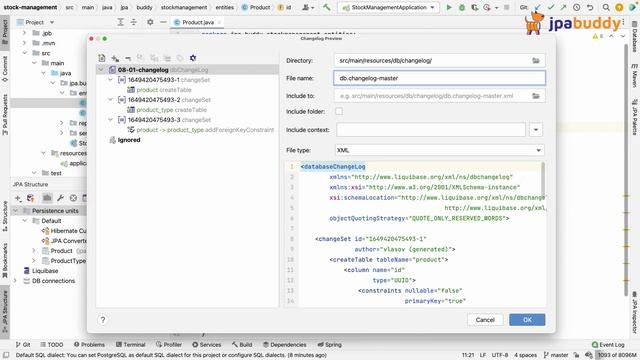Run StockManagementApplication with the green play icon
This screenshot has width=640, height=360.
[x=449, y=7]
